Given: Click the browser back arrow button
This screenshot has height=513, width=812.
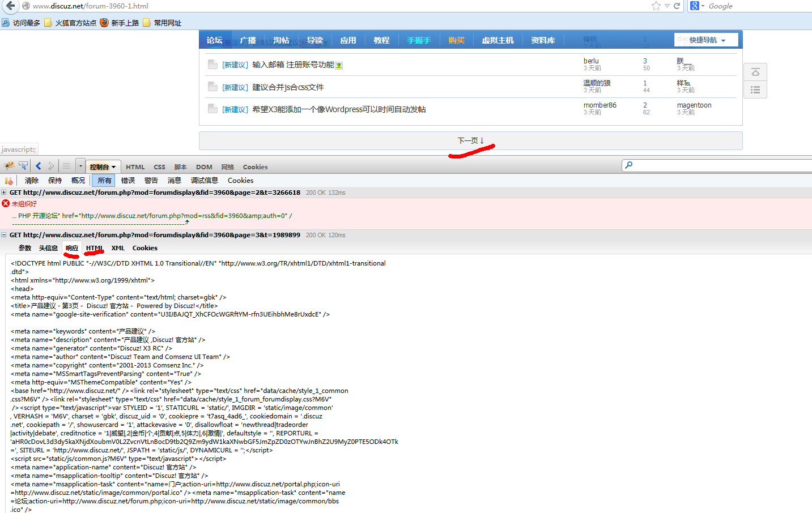Looking at the screenshot, I should (x=10, y=6).
